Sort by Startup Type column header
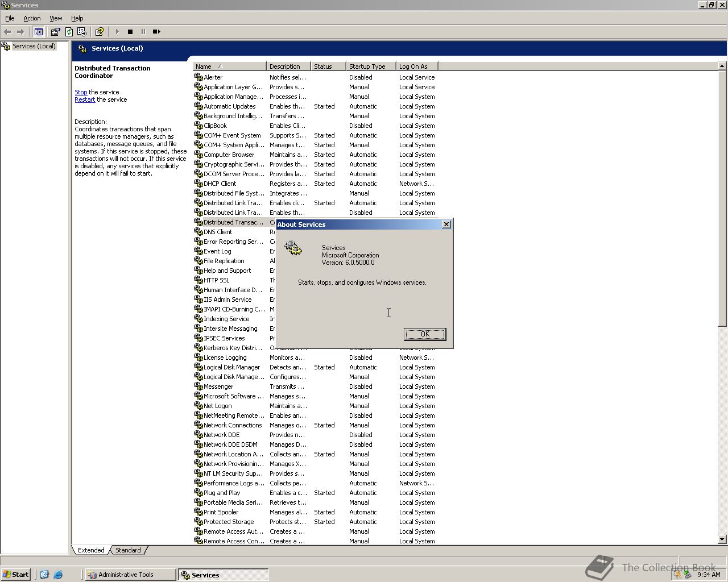The width and height of the screenshot is (728, 582). coord(371,66)
